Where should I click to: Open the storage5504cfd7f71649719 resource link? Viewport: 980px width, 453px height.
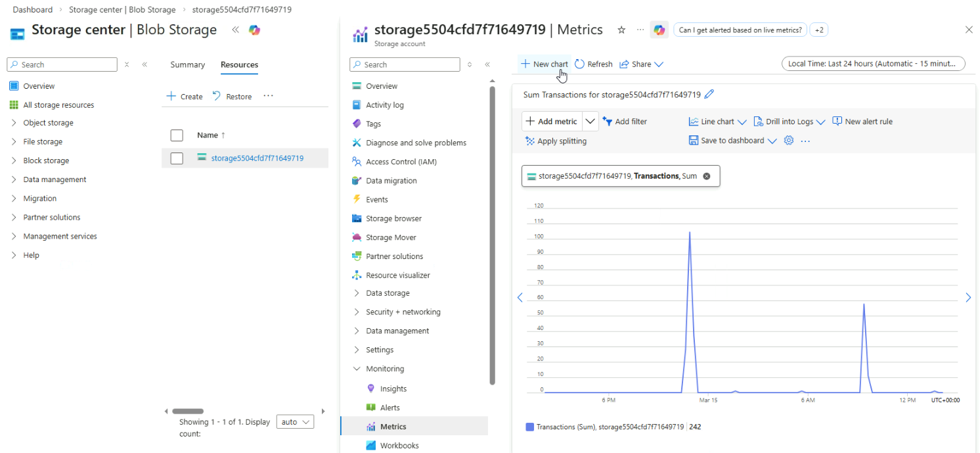coord(257,158)
